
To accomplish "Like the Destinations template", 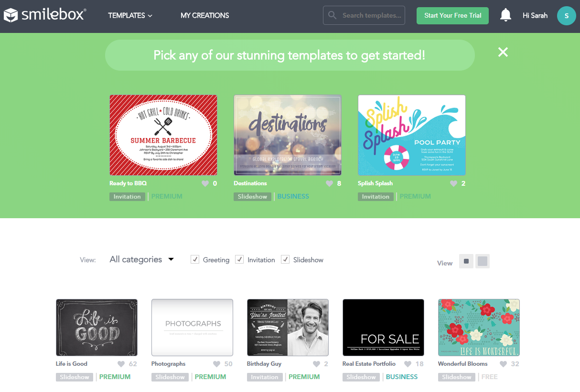I will 330,183.
